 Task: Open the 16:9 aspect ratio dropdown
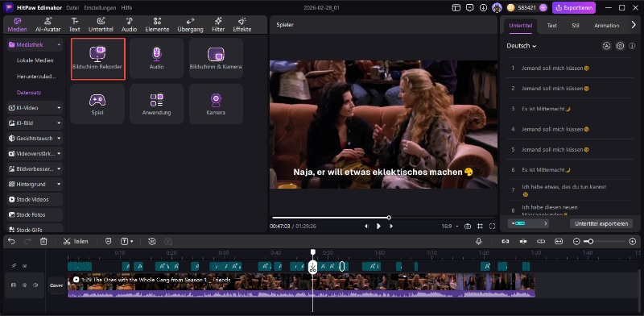450,227
